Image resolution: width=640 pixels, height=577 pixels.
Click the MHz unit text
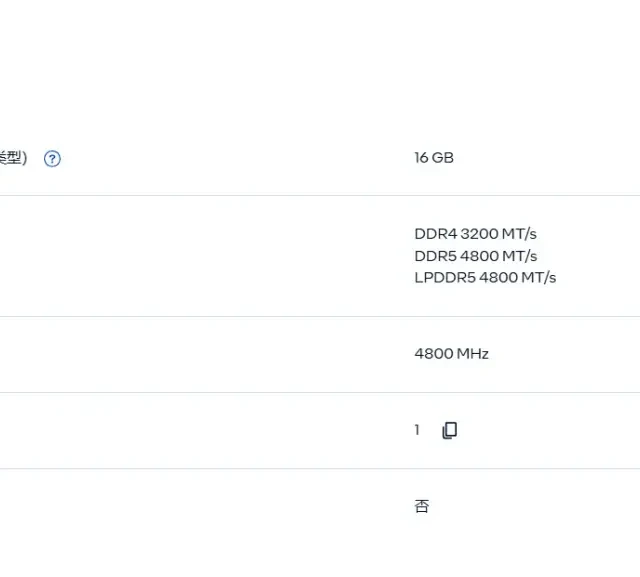click(473, 353)
